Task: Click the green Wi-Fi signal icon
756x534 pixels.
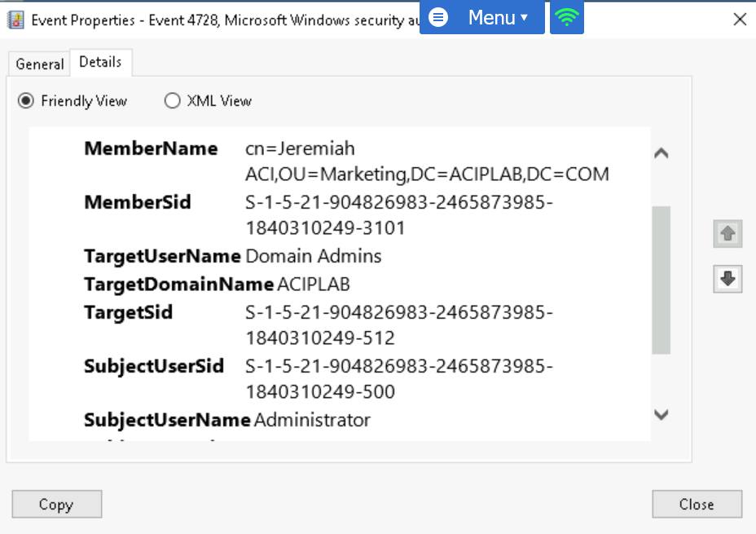Action: tap(566, 18)
